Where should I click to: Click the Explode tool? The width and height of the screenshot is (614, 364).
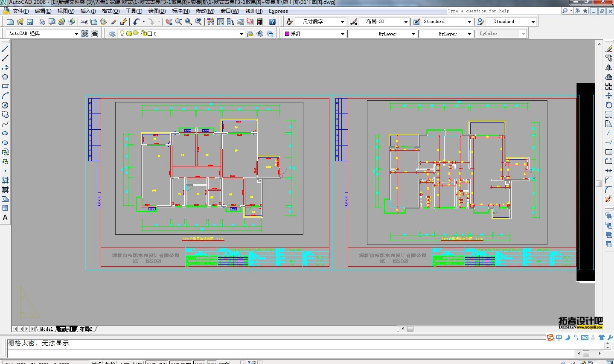[x=609, y=199]
